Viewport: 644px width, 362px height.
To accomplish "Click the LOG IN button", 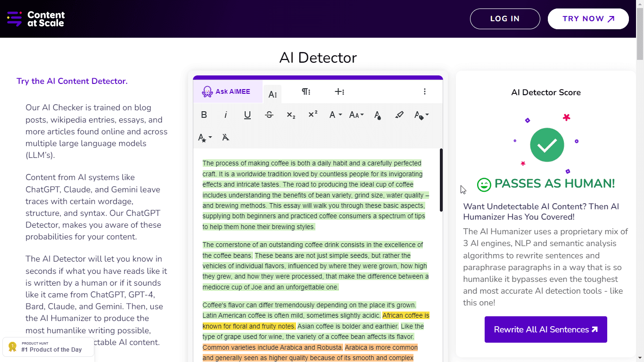I will tap(505, 19).
